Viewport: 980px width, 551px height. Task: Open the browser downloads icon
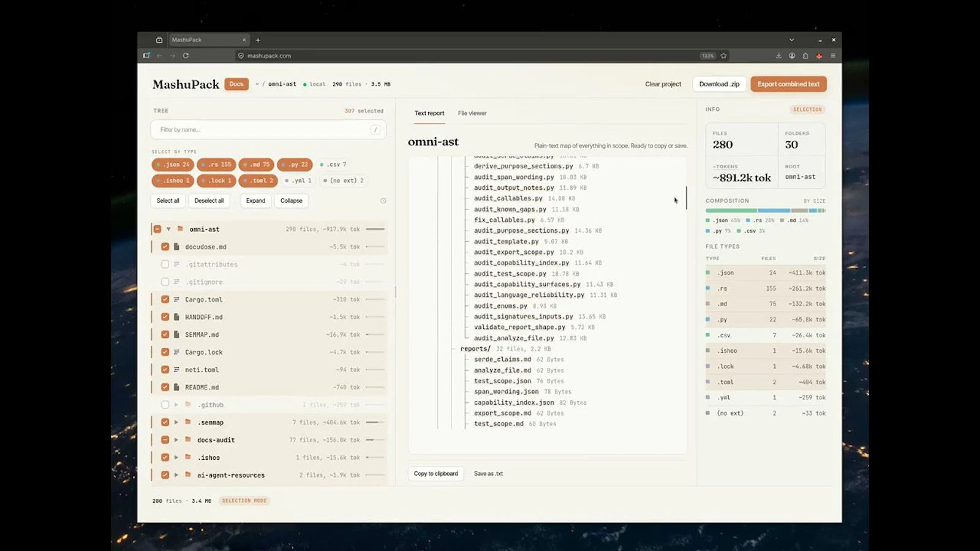[x=778, y=56]
